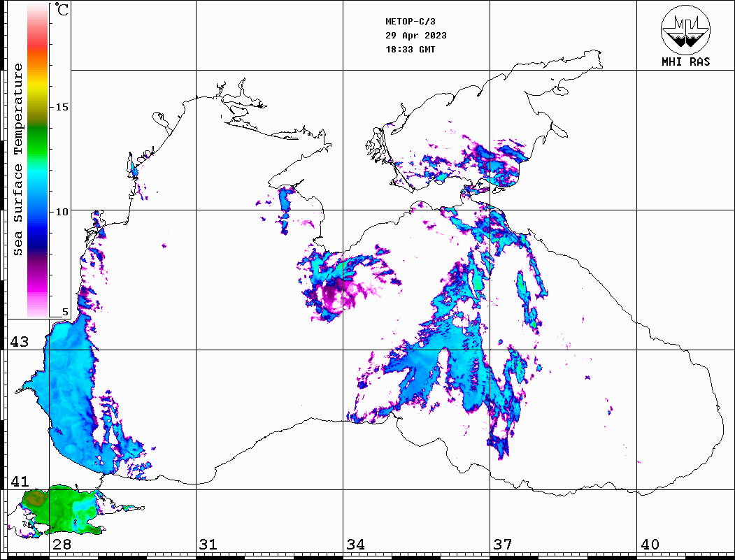The image size is (735, 560).
Task: Click latitude label '41'
Action: point(20,481)
